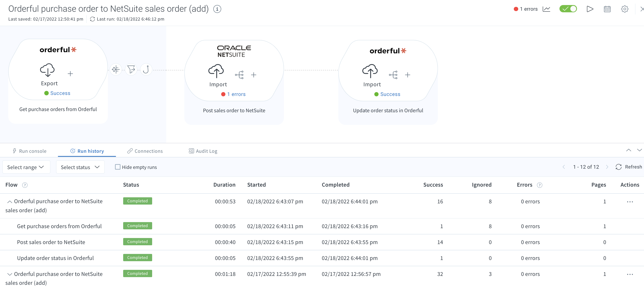
Task: Toggle the flow enabled switch off
Action: tap(568, 9)
